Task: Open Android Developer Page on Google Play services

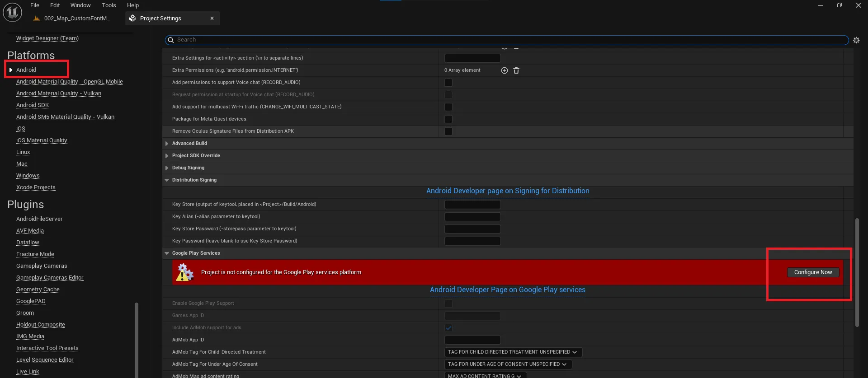Action: point(508,290)
